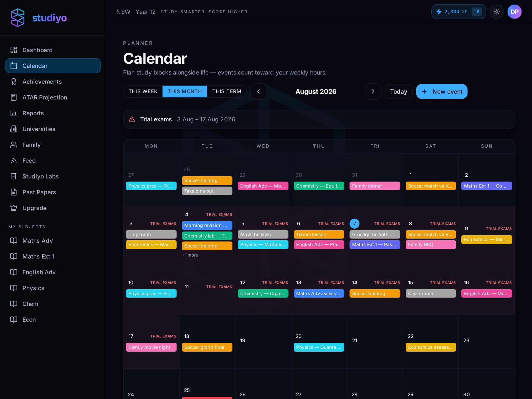532x399 pixels.
Task: Open the Mow the lawn event
Action: click(x=263, y=234)
